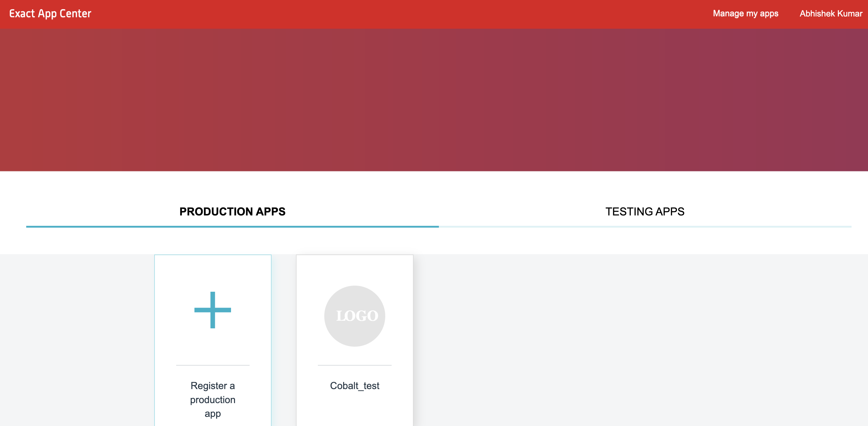The width and height of the screenshot is (868, 426).
Task: Click Register a production app
Action: [x=213, y=400]
